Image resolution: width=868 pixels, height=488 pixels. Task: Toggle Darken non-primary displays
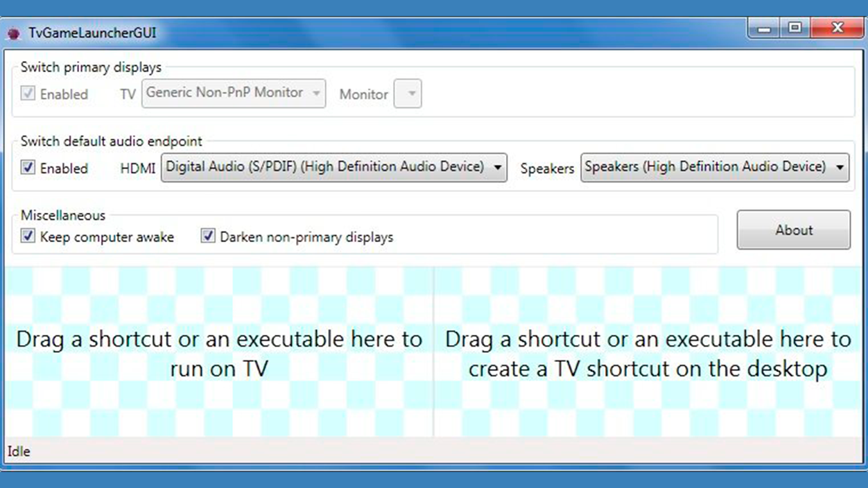[207, 236]
